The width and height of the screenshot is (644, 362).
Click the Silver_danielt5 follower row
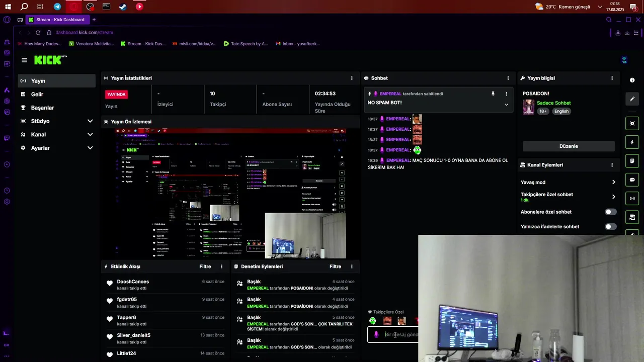click(x=165, y=338)
